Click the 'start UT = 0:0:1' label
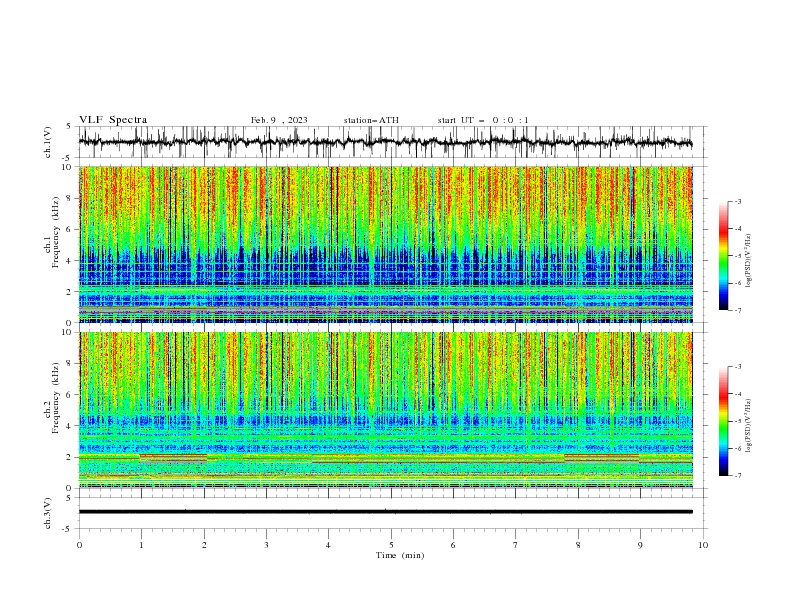This screenshot has height=612, width=792. pos(483,120)
